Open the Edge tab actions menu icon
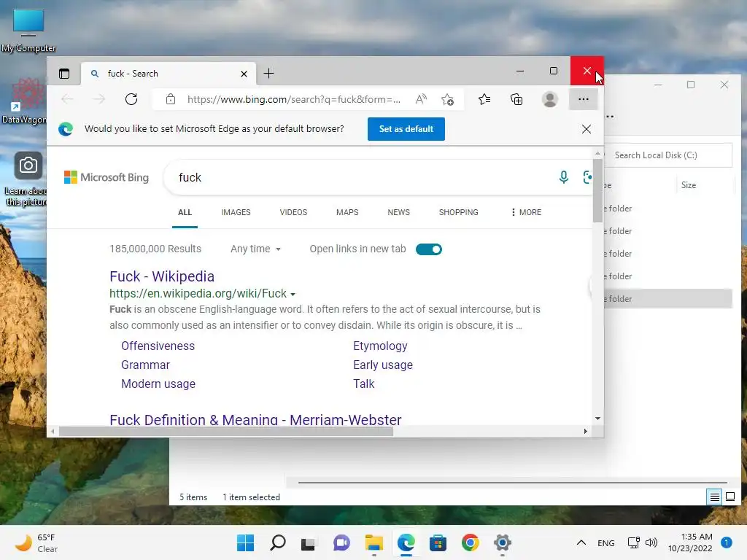Viewport: 747px width, 560px height. 64,74
